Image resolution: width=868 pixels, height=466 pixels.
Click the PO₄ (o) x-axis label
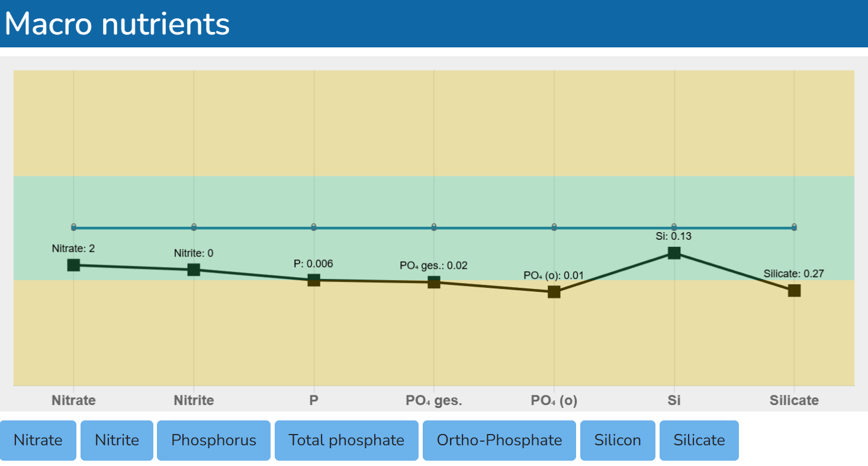point(554,400)
